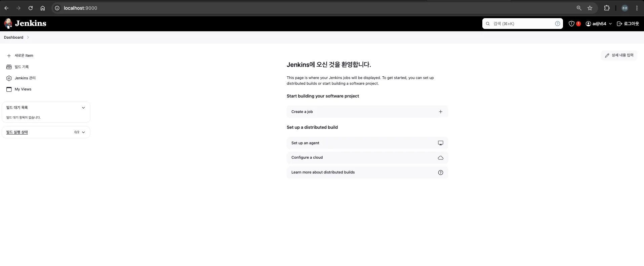Expand the 빌드 실행 상태 chevron
The height and width of the screenshot is (266, 644).
click(83, 132)
